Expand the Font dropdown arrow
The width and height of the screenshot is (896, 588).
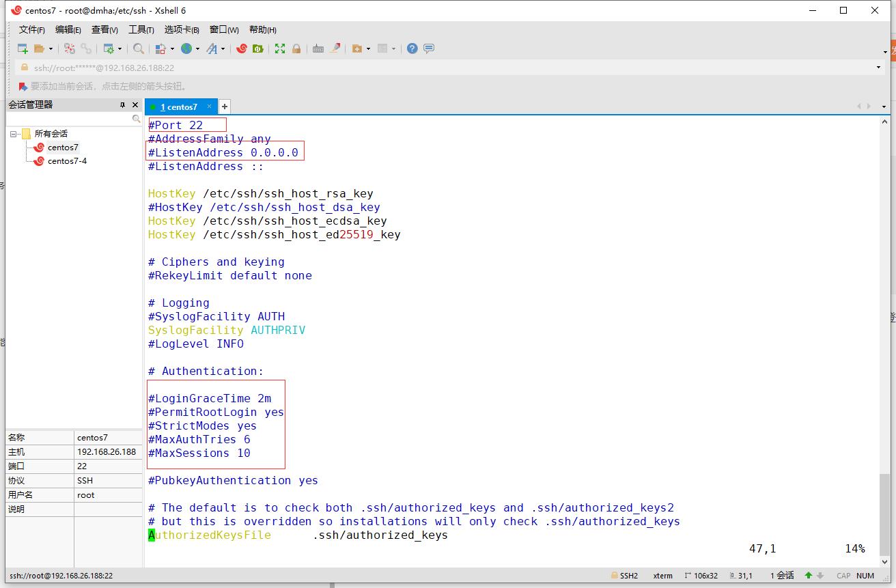(223, 48)
